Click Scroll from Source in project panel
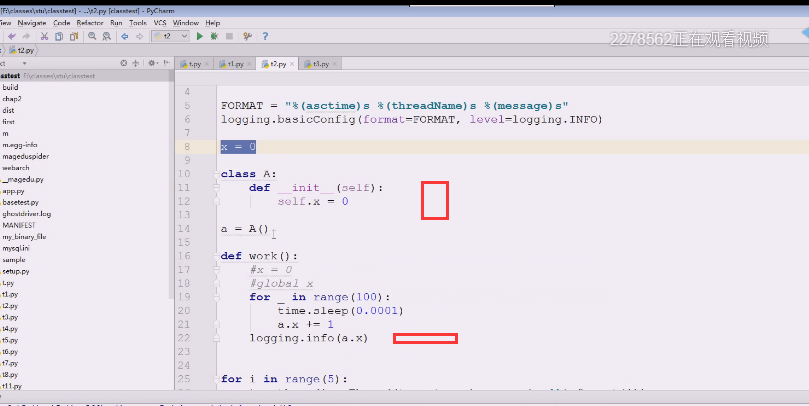The width and height of the screenshot is (809, 406). coord(123,63)
